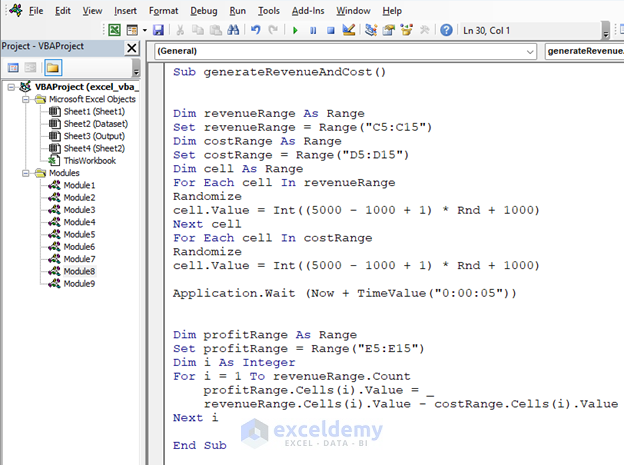Open the Help menu
Image resolution: width=624 pixels, height=465 pixels.
(392, 11)
